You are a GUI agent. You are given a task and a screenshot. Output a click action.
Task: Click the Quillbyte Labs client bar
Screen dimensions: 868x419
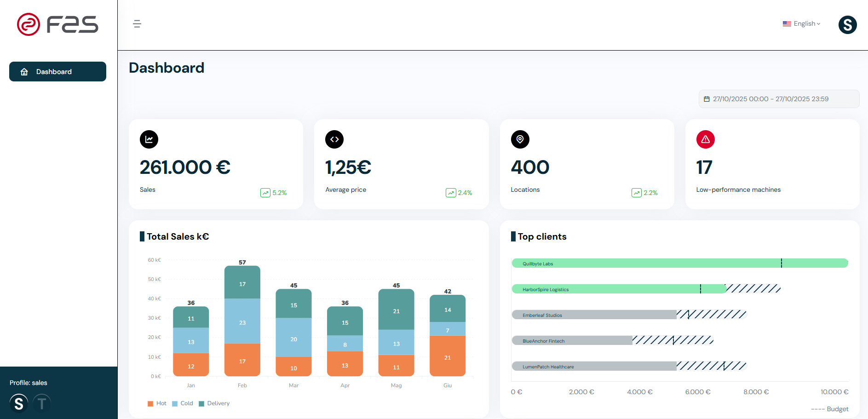pyautogui.click(x=679, y=263)
